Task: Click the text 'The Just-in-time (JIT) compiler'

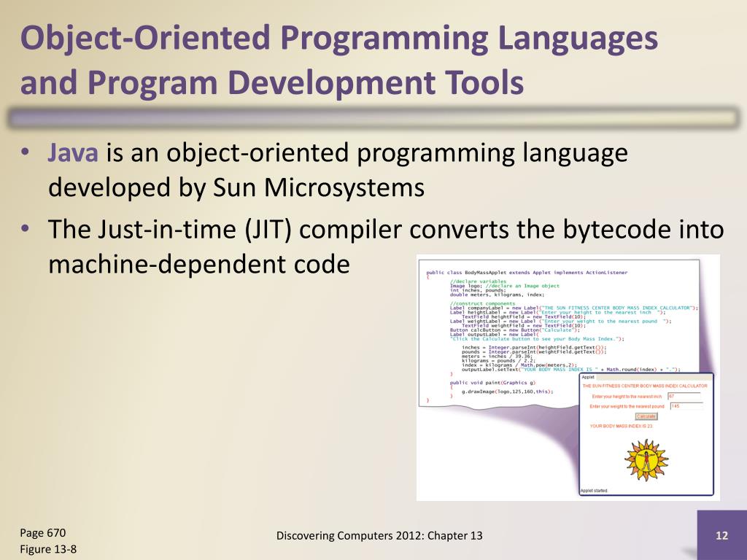Action: (x=225, y=230)
